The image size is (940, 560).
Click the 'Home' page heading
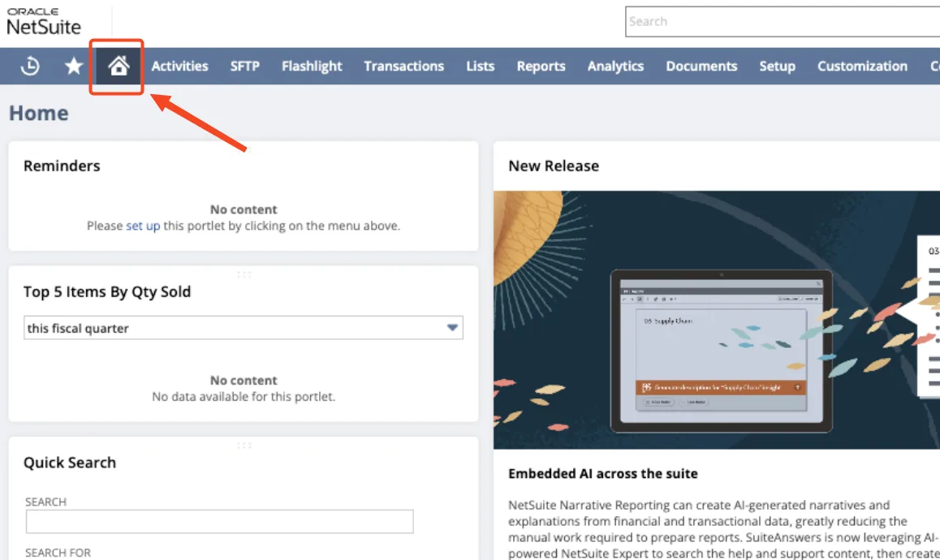pos(38,114)
